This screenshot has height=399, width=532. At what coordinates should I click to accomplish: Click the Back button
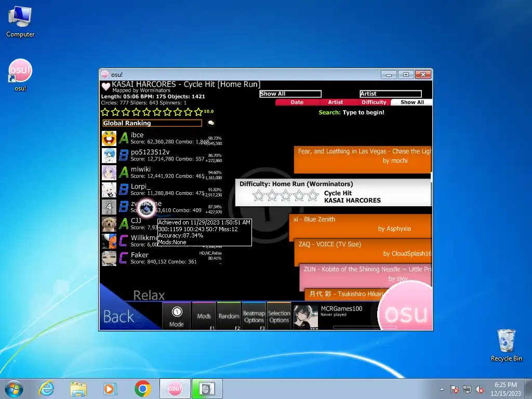119,316
